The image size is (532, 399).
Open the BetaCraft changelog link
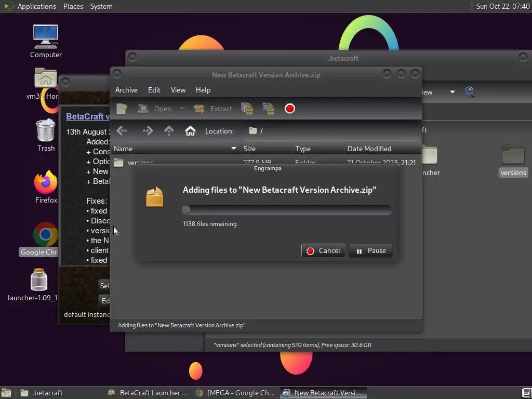pos(87,116)
